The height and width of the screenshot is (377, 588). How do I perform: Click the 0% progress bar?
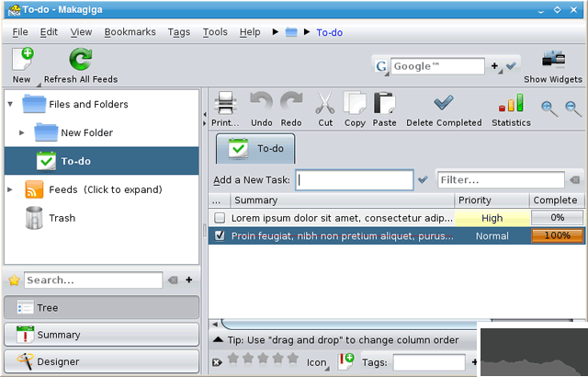(x=558, y=218)
